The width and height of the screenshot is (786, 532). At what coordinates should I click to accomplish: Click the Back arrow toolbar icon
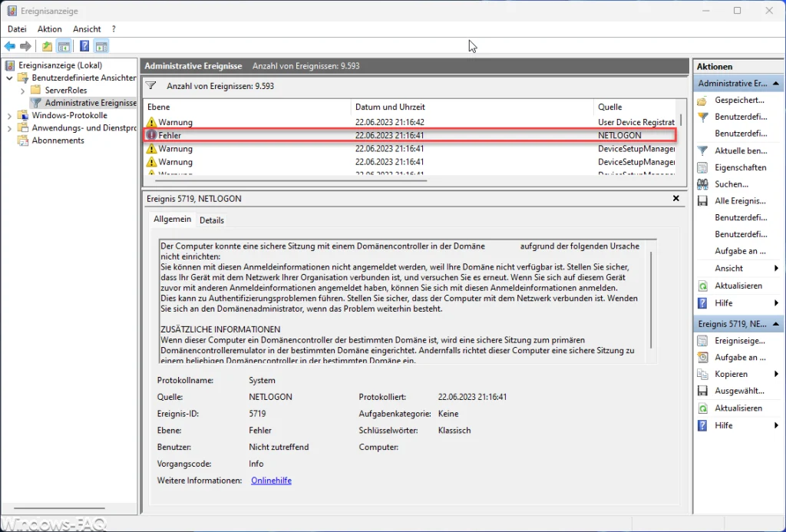[x=10, y=47]
